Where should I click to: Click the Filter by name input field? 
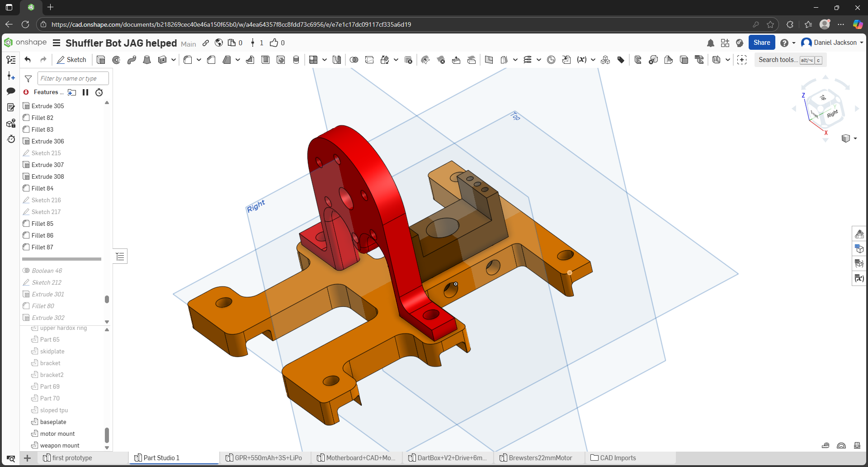pos(73,78)
